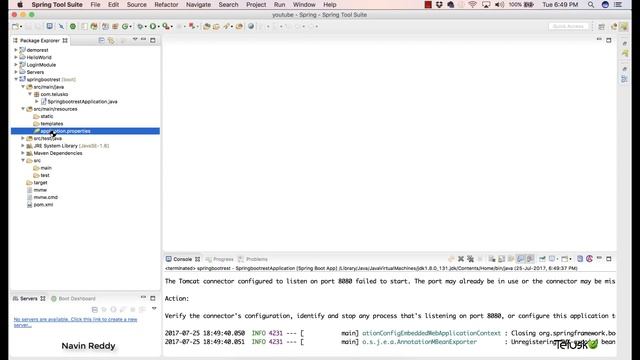Click the Wi-Fi status menu bar icon
This screenshot has width=640, height=360.
click(472, 4)
